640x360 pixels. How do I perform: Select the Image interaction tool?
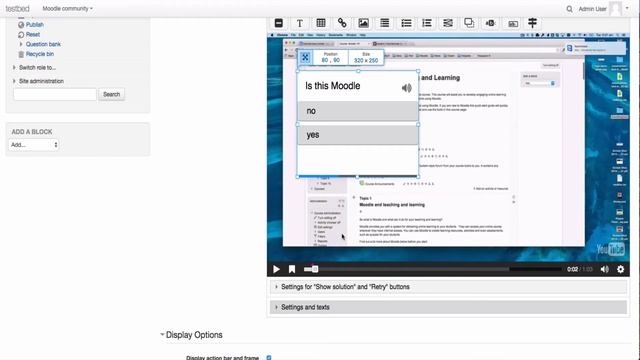click(363, 23)
